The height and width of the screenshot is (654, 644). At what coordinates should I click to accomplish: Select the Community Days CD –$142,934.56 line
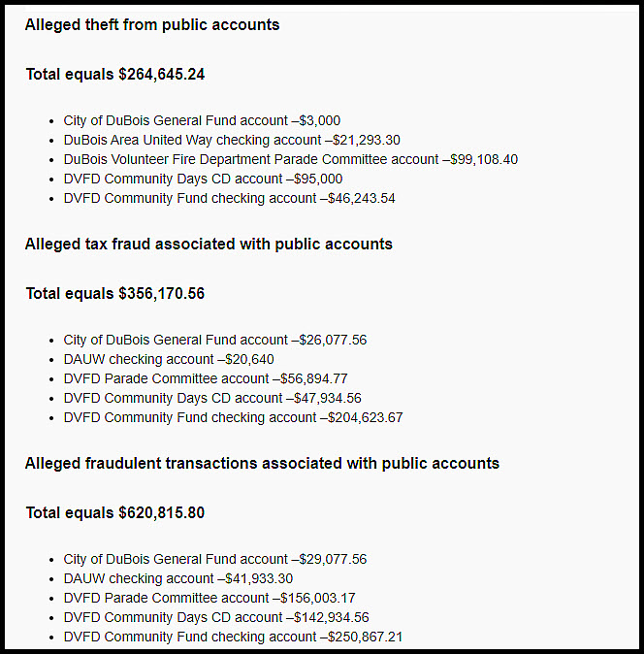(x=216, y=618)
